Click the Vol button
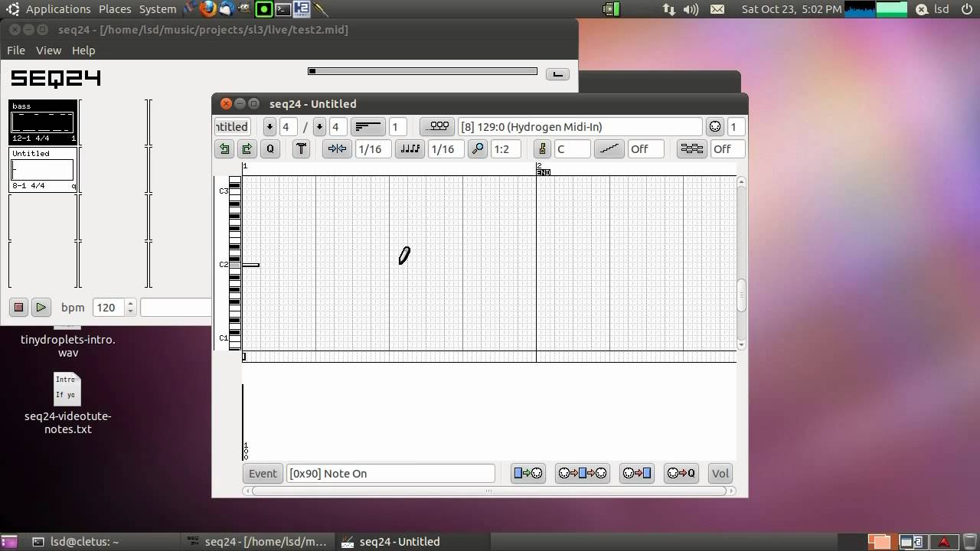 tap(720, 473)
